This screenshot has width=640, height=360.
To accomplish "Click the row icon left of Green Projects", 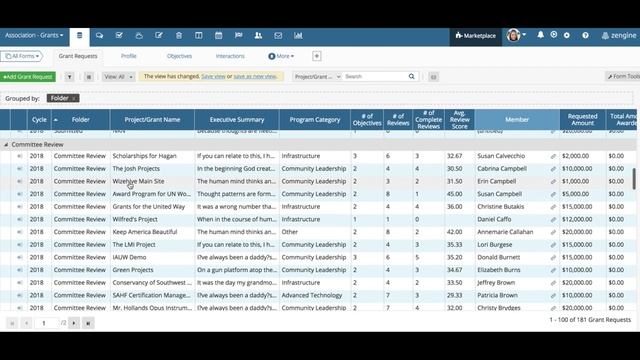I will coord(19,270).
